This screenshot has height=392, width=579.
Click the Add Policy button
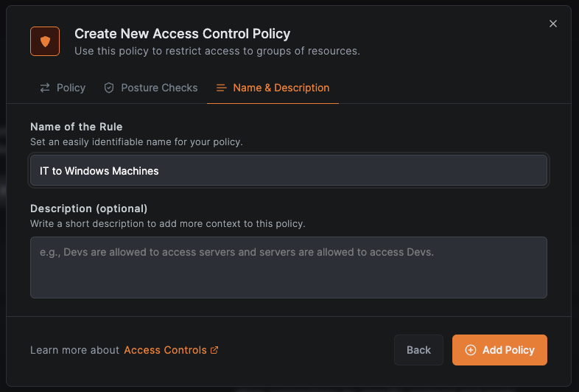coord(499,350)
